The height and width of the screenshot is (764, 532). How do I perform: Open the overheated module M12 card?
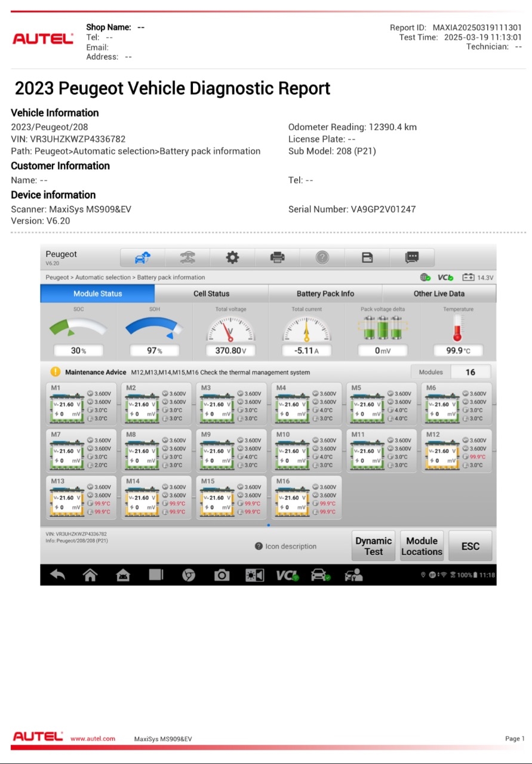coord(457,450)
